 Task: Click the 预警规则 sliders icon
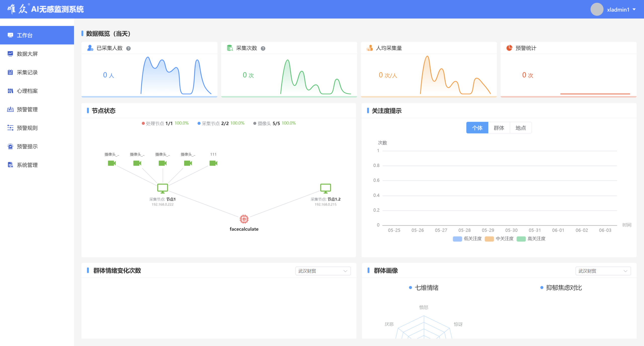10,128
